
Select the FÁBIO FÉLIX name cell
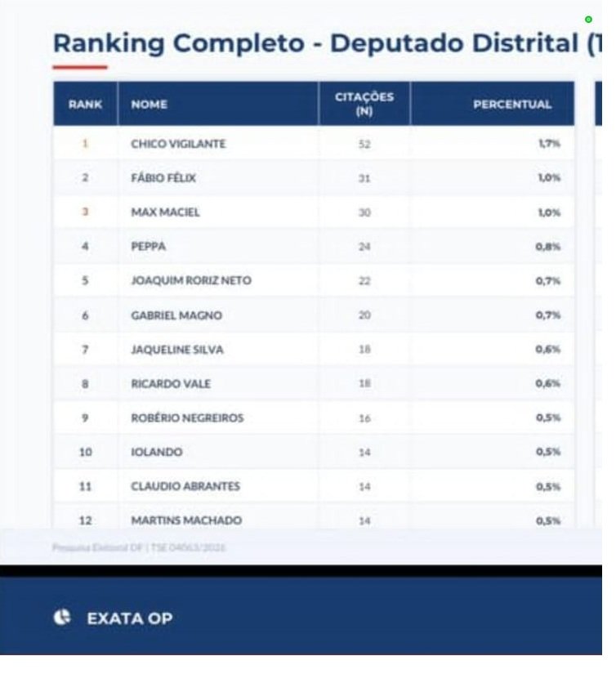[163, 178]
